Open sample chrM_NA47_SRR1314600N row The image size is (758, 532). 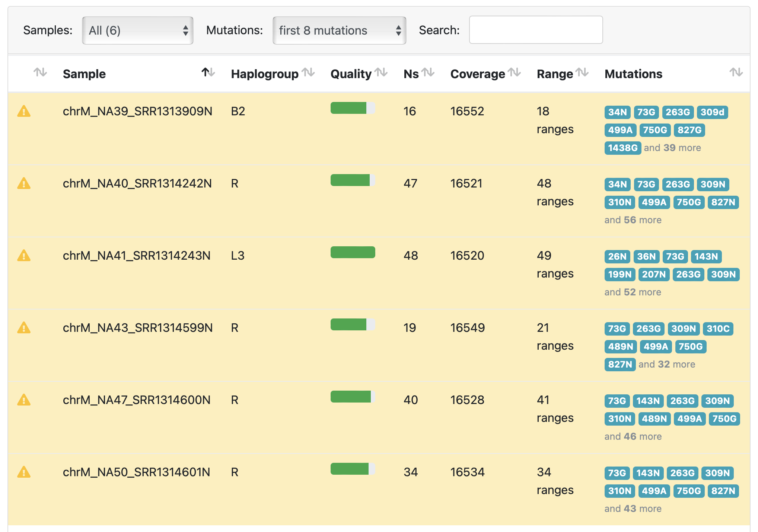coord(136,400)
